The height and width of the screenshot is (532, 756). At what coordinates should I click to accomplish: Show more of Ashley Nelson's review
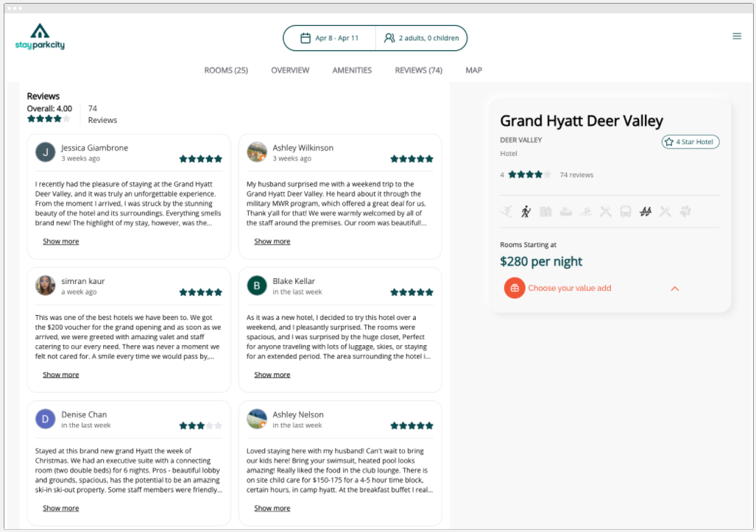pyautogui.click(x=272, y=508)
